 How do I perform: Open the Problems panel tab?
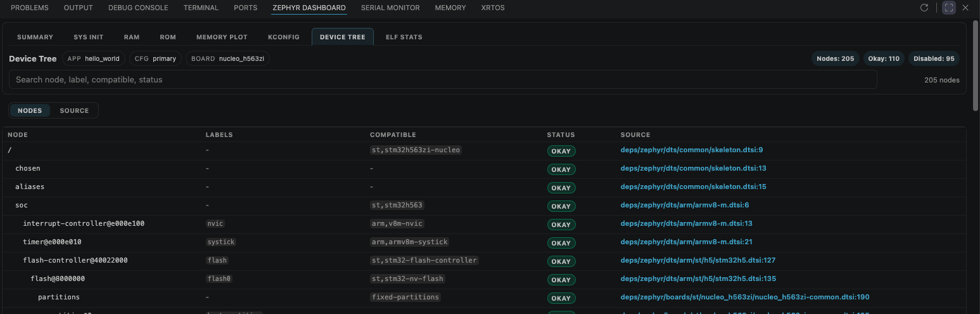click(x=30, y=8)
